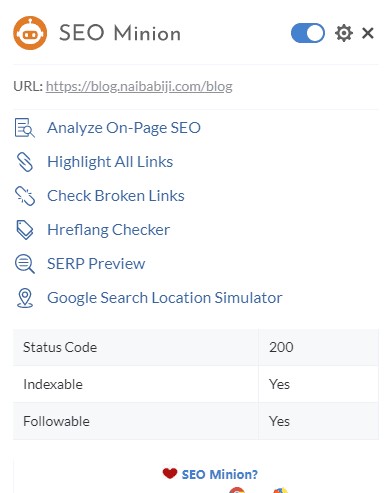The height and width of the screenshot is (493, 384).
Task: Open settings via the gear icon
Action: pyautogui.click(x=344, y=33)
